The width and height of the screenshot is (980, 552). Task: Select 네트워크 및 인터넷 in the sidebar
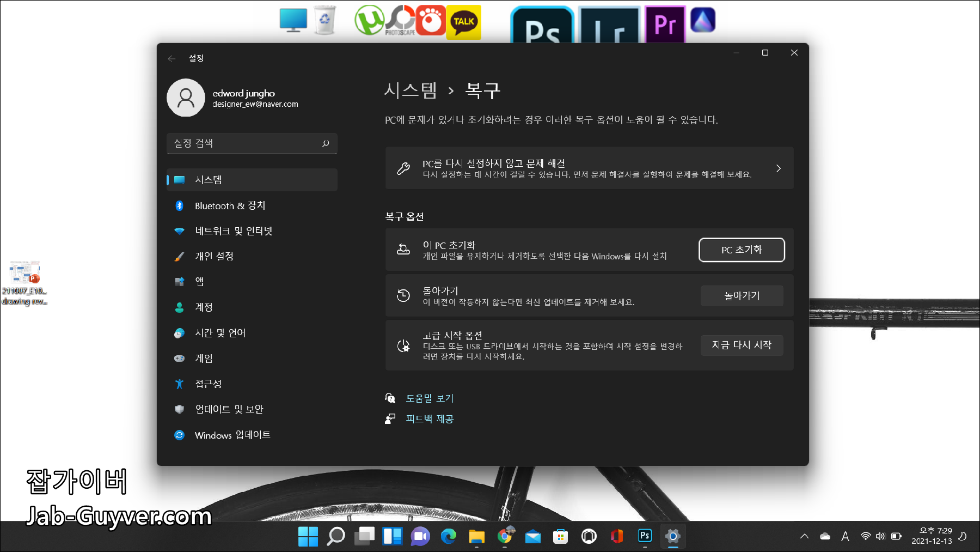(x=252, y=231)
